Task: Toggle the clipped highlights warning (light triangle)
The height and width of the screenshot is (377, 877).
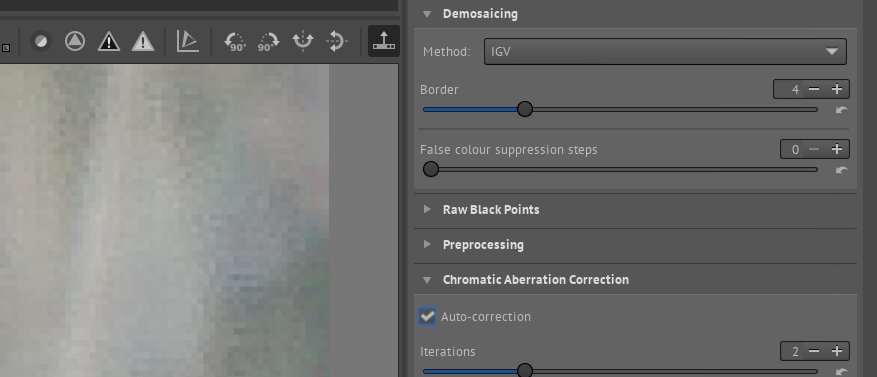Action: (143, 41)
